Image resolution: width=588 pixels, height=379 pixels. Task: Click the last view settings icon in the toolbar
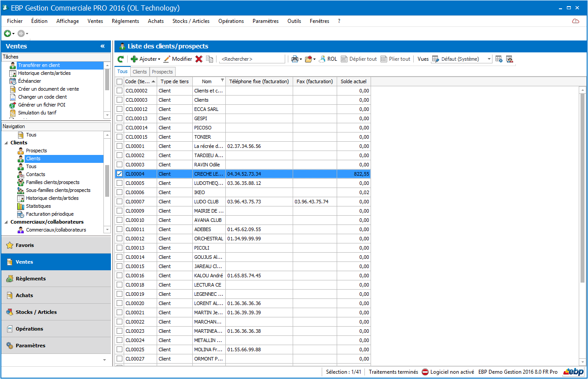(509, 59)
